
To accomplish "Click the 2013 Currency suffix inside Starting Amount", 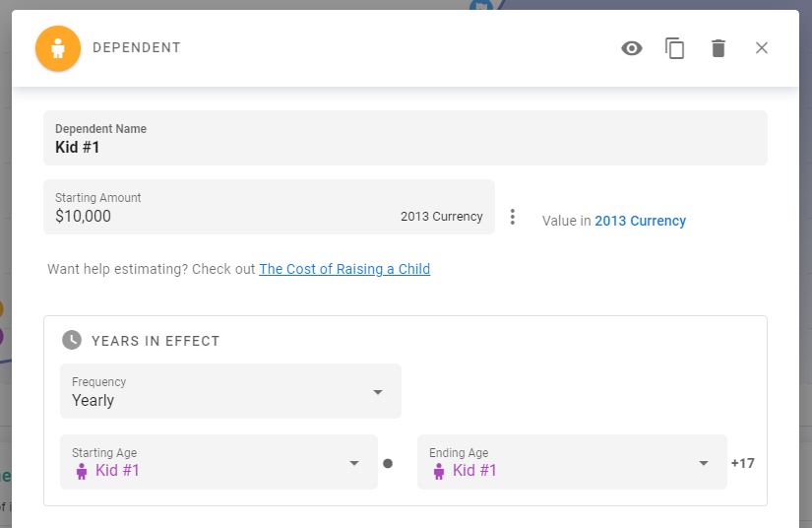I will coord(442,217).
